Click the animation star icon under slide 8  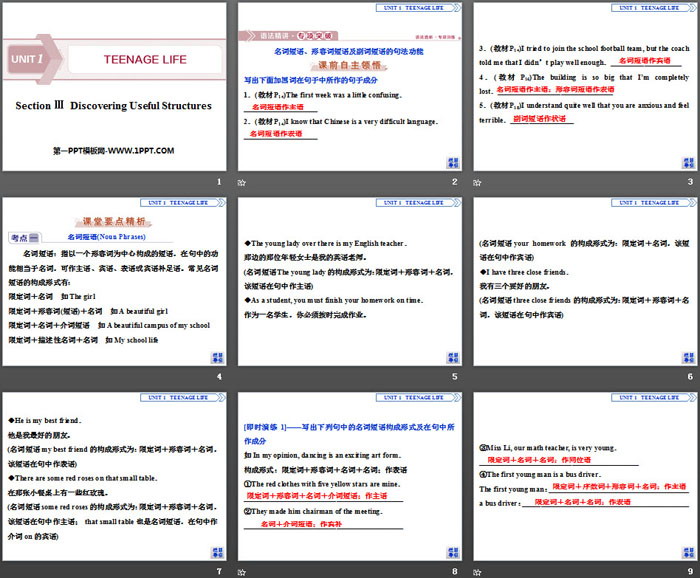(242, 572)
